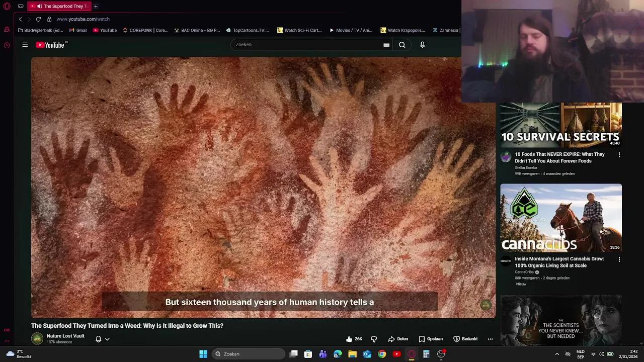Screen dimensions: 644x362
Task: Open 10 Foods That NEVER EXPIRE title
Action: 559,157
